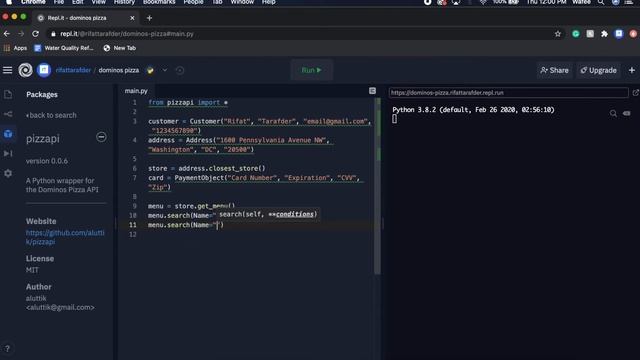Go back to package search

click(51, 115)
